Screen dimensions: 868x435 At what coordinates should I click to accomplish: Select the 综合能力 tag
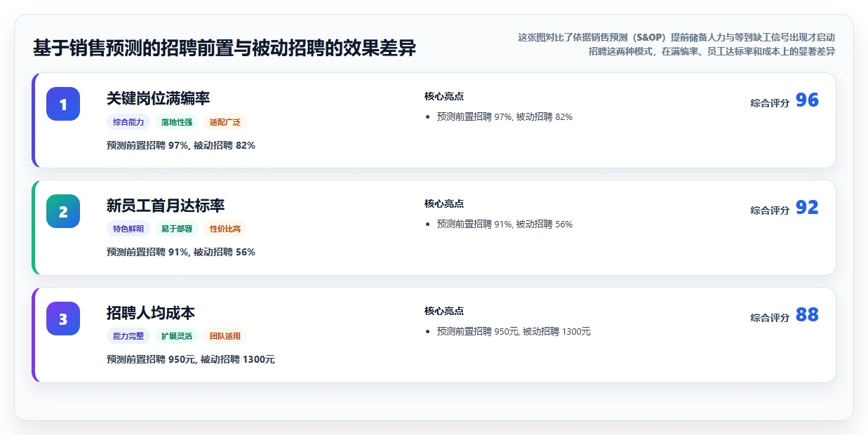[x=128, y=122]
